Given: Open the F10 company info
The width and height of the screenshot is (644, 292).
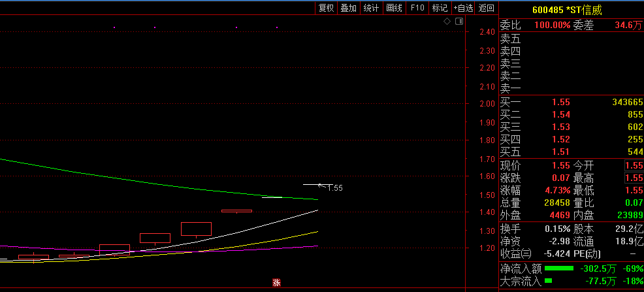Looking at the screenshot, I should [417, 8].
